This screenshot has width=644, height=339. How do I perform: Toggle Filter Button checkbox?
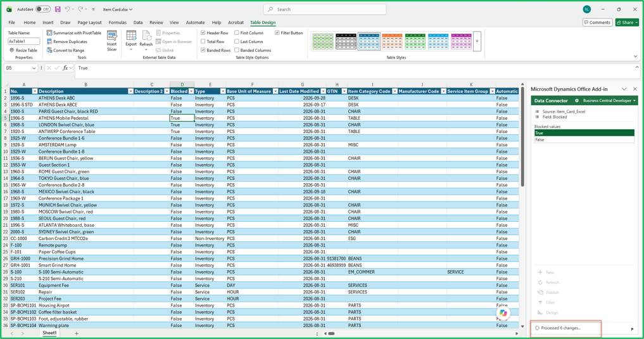pos(277,33)
